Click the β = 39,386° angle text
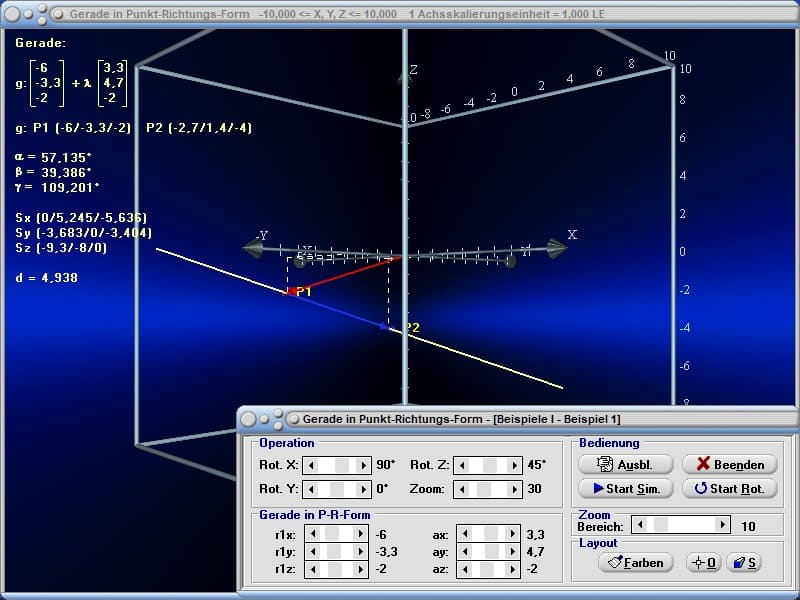This screenshot has width=800, height=600. (x=54, y=172)
